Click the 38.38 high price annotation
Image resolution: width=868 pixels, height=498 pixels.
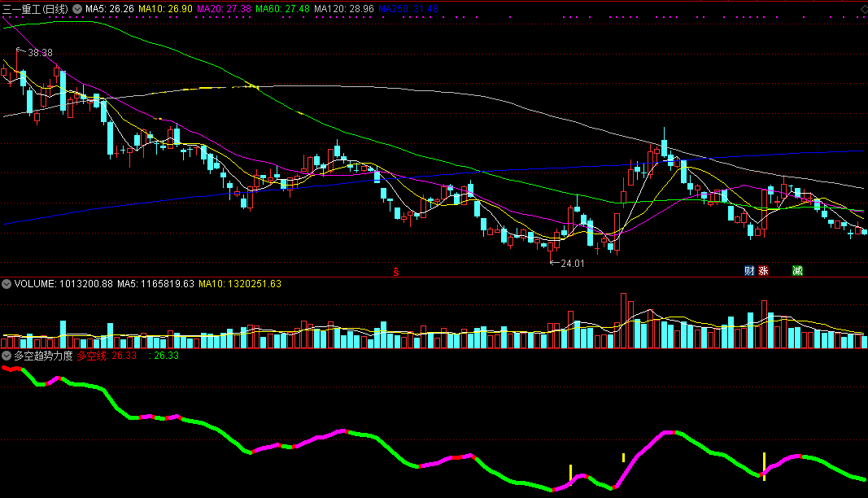click(x=40, y=53)
